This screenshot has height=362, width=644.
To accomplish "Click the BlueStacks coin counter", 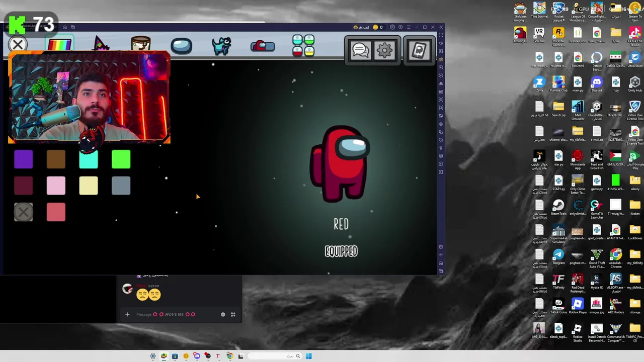I will (378, 27).
